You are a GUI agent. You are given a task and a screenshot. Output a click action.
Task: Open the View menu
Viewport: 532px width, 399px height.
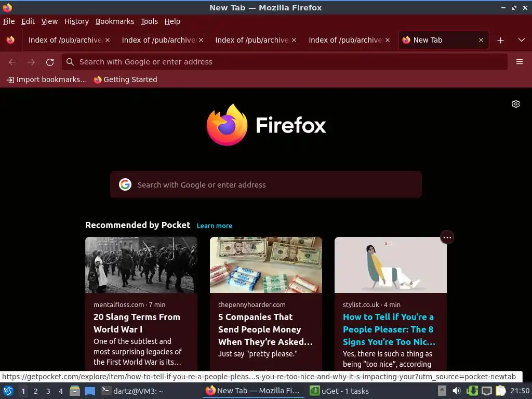point(49,21)
